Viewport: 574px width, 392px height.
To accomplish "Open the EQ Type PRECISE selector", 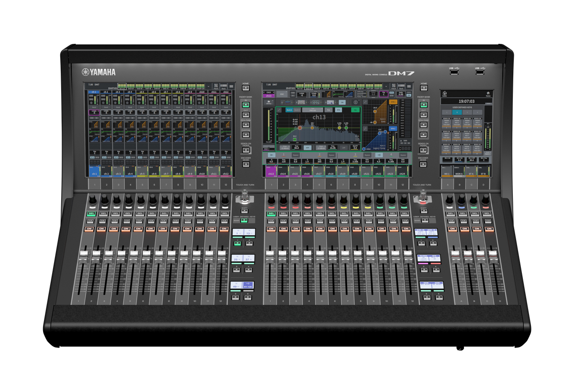I will tap(313, 110).
